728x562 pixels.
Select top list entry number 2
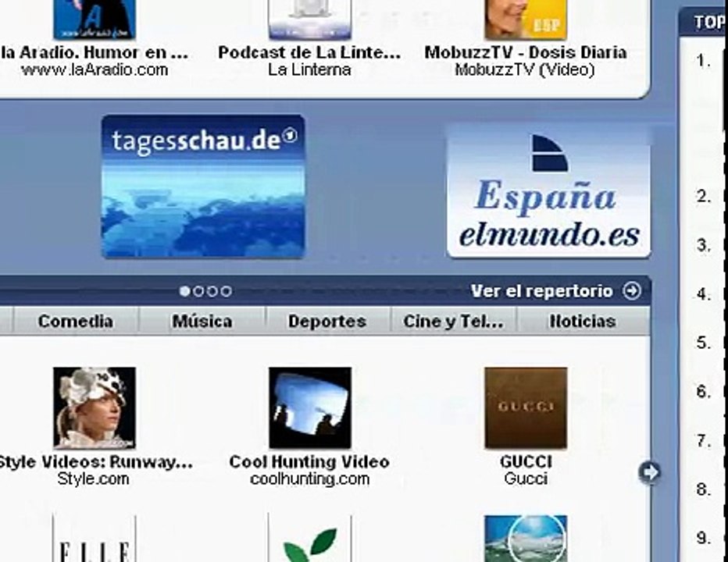point(704,196)
